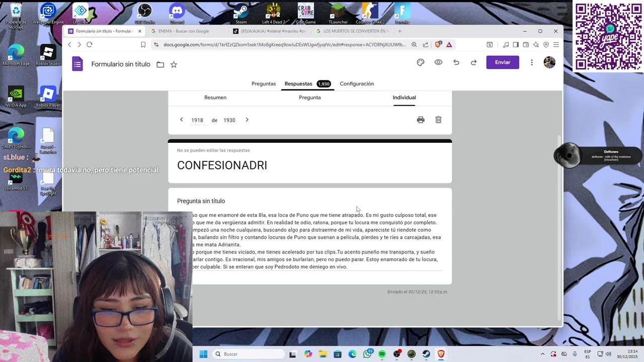Select the NVIDIA App desktop icon
644x362 pixels.
(16, 97)
